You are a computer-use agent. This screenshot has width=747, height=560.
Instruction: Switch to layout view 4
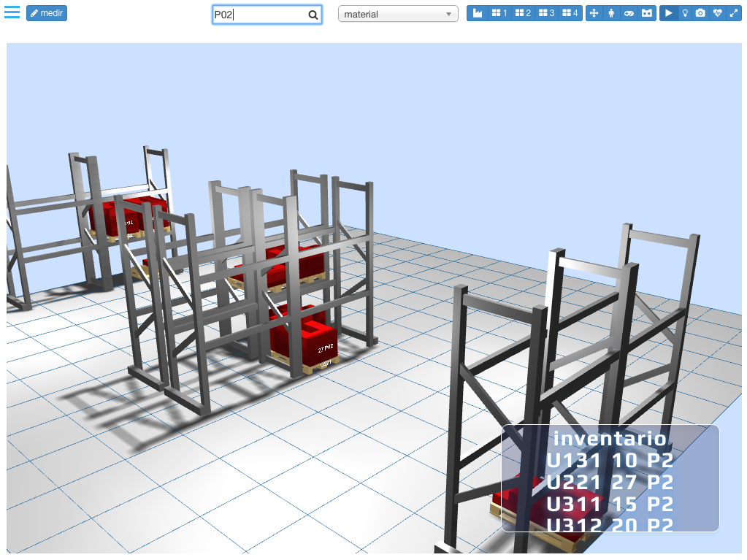click(570, 13)
